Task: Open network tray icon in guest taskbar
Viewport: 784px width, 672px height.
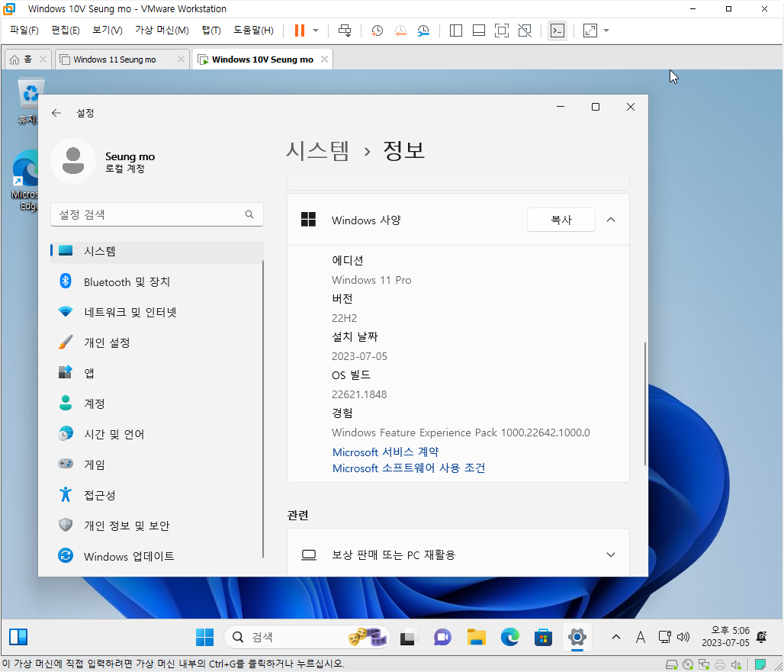Action: [664, 637]
